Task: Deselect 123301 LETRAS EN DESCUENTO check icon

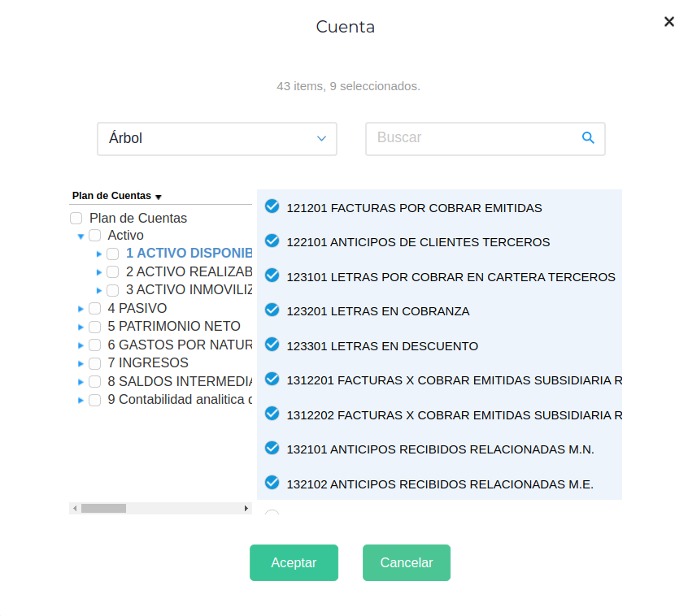Action: (x=272, y=345)
